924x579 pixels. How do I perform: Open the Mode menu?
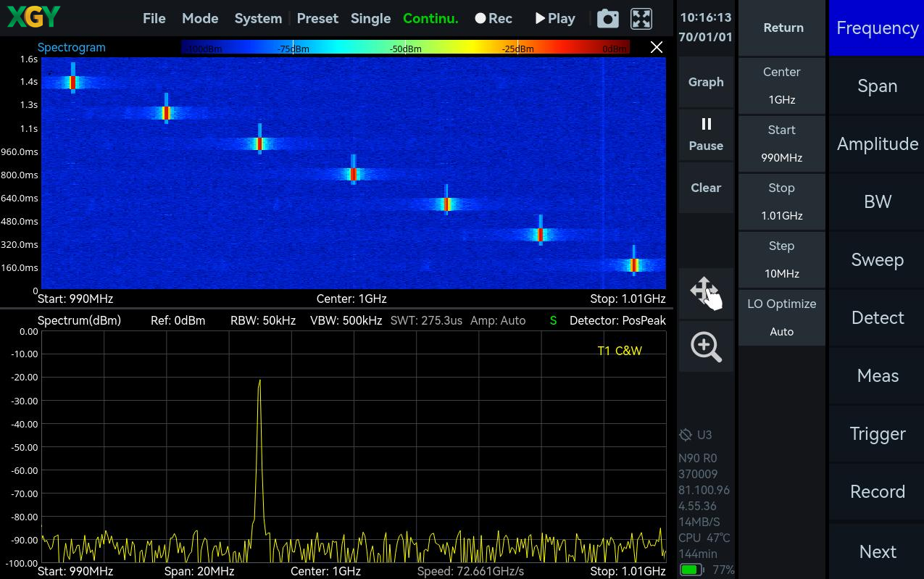coord(200,19)
